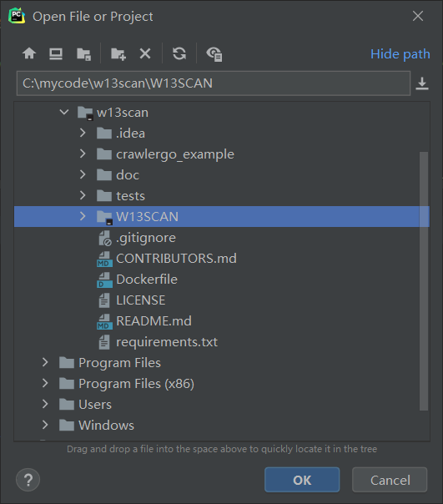Expand the Windows folder
This screenshot has height=504, width=443.
[x=45, y=425]
